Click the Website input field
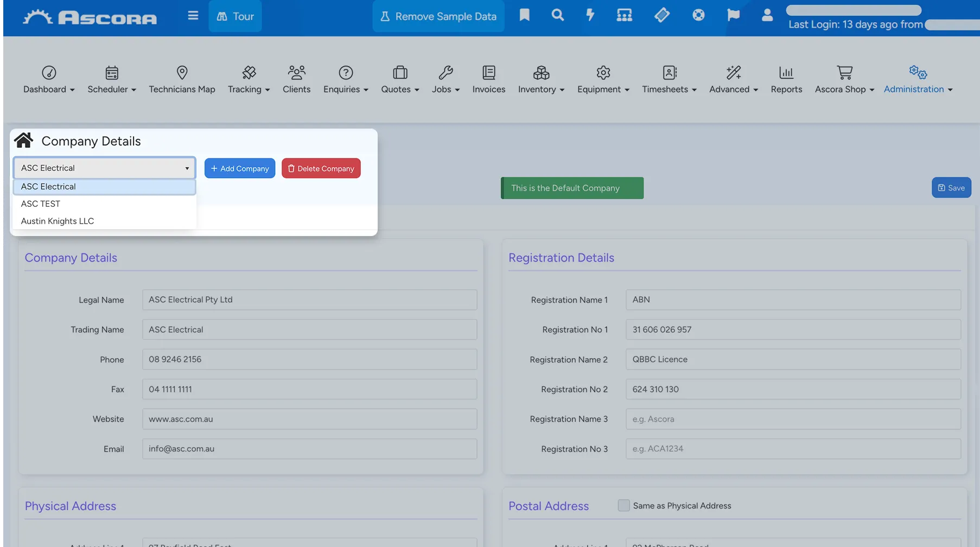The width and height of the screenshot is (980, 547). point(309,419)
